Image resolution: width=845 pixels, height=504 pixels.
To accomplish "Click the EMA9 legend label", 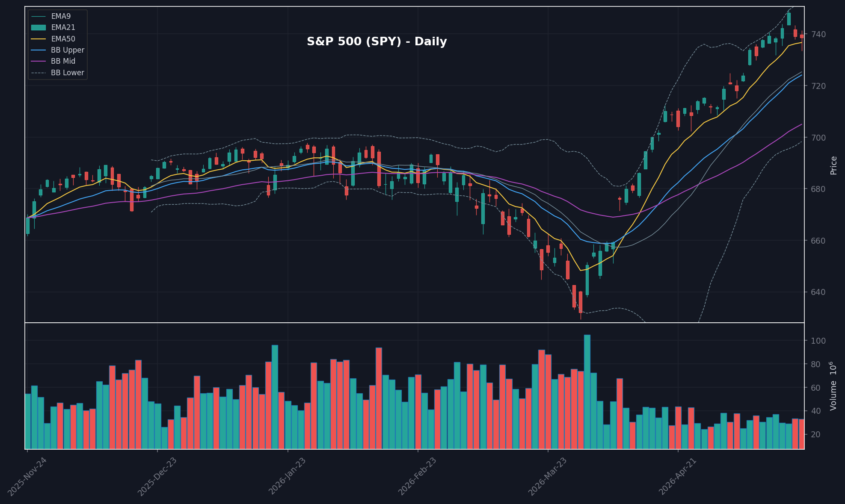I will pos(61,16).
